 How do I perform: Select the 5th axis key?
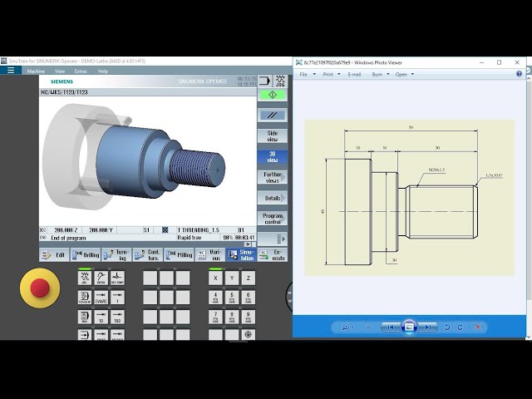coord(232,298)
